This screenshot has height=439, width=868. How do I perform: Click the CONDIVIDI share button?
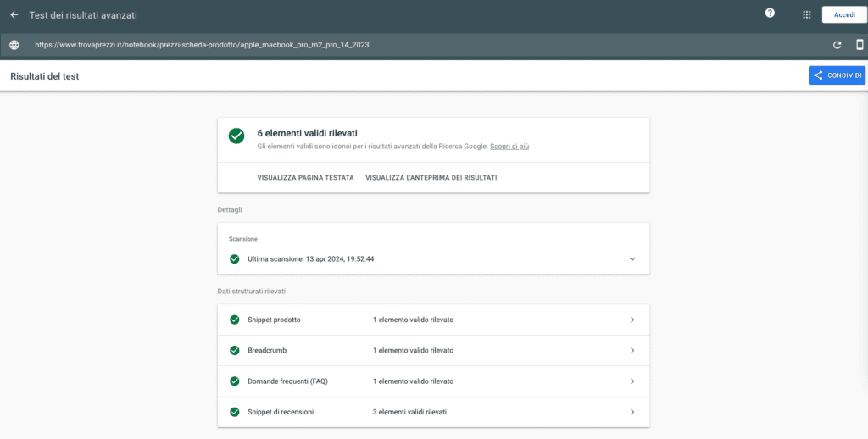[837, 75]
